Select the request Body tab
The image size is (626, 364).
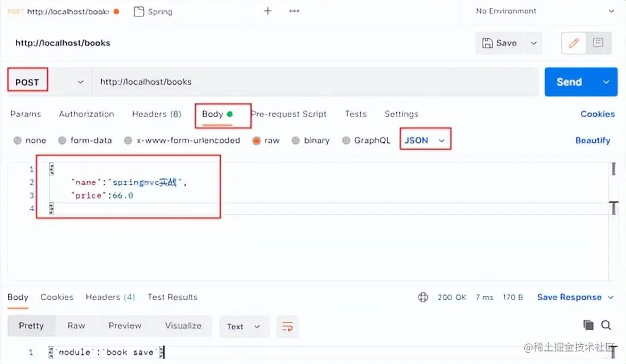tap(217, 114)
